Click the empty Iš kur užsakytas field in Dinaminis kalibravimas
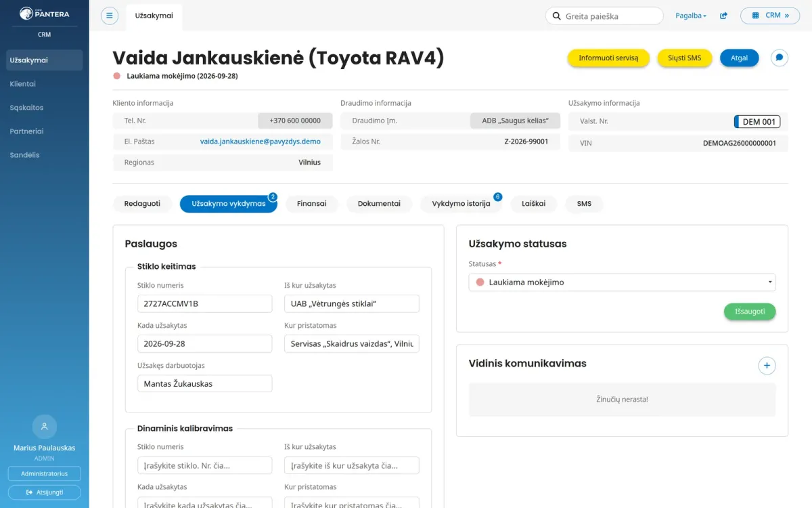812x508 pixels. 352,465
